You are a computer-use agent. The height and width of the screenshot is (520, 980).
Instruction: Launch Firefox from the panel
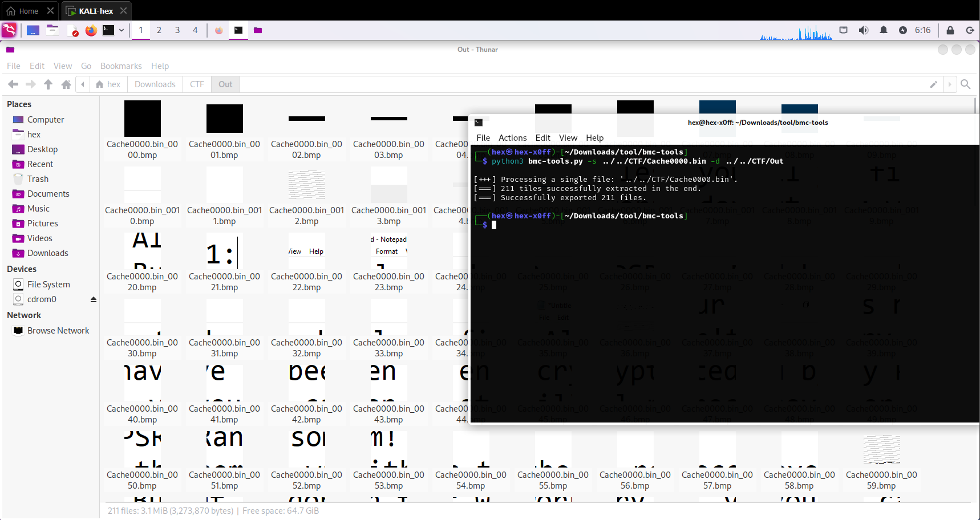[x=91, y=30]
